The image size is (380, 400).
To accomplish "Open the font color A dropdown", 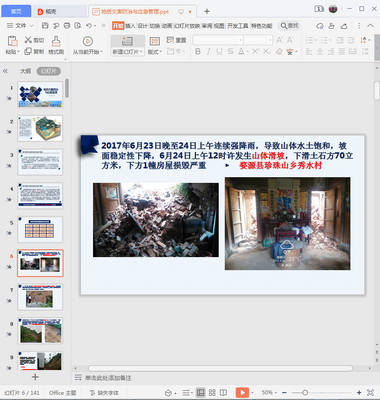I will click(x=248, y=52).
